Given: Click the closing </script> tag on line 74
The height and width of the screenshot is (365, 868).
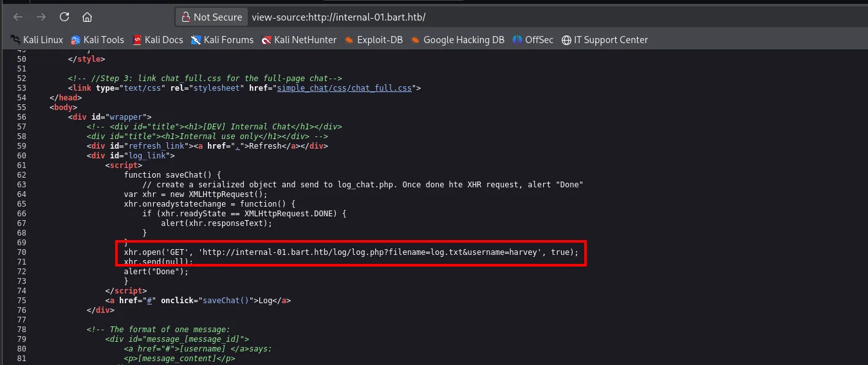Looking at the screenshot, I should 126,291.
